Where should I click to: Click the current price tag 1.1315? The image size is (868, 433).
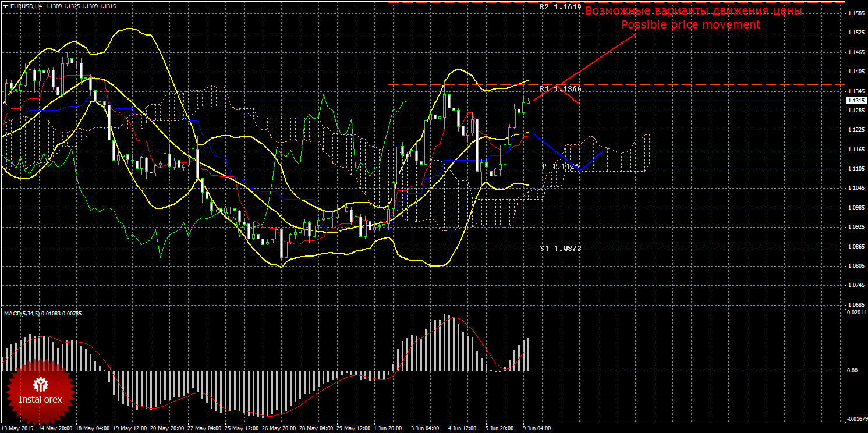pyautogui.click(x=855, y=100)
